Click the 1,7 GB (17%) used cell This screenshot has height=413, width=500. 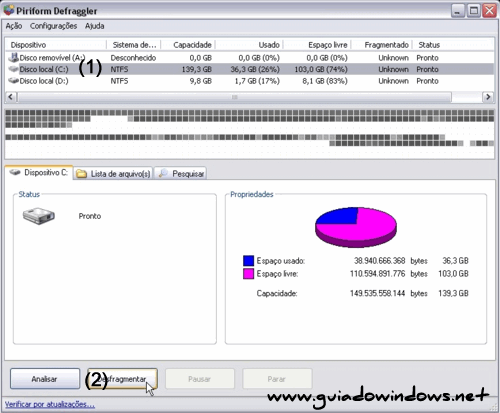257,81
